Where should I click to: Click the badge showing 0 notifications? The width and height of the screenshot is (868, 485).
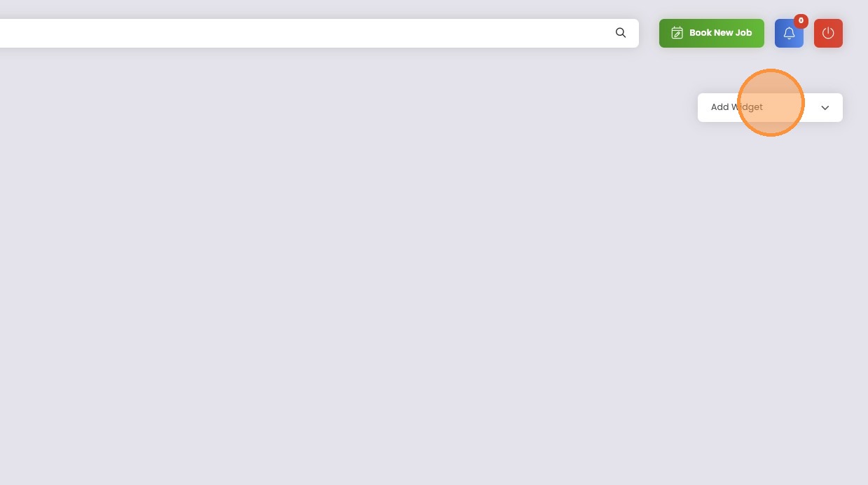pos(801,21)
